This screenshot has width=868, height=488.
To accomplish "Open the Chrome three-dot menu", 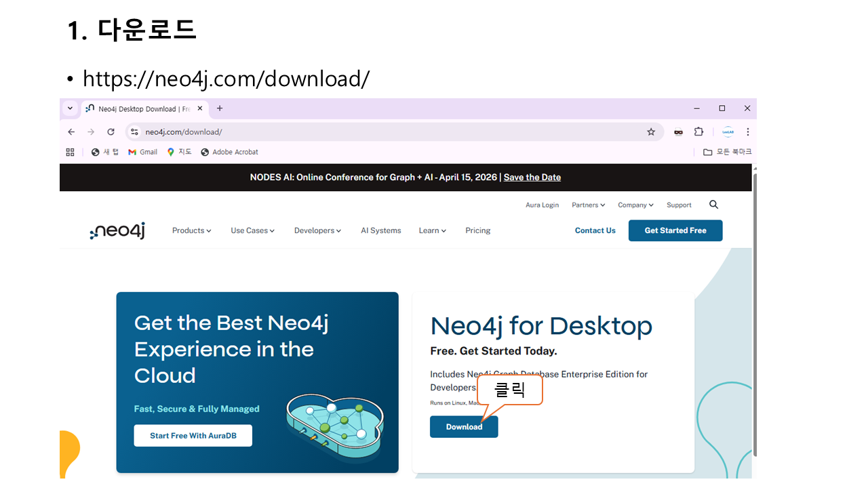I will coord(747,132).
